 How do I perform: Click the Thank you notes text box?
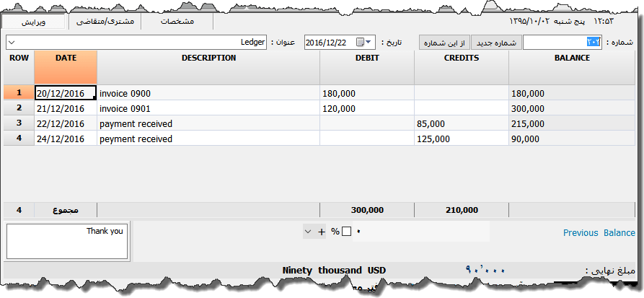67,241
